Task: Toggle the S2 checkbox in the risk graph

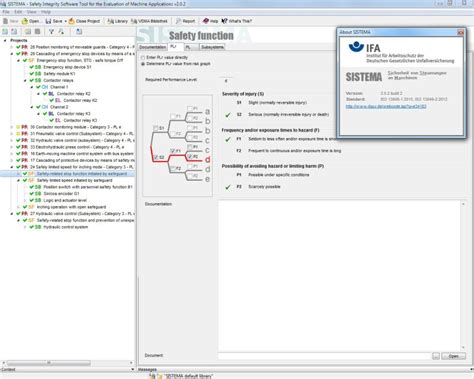Action: (x=156, y=157)
